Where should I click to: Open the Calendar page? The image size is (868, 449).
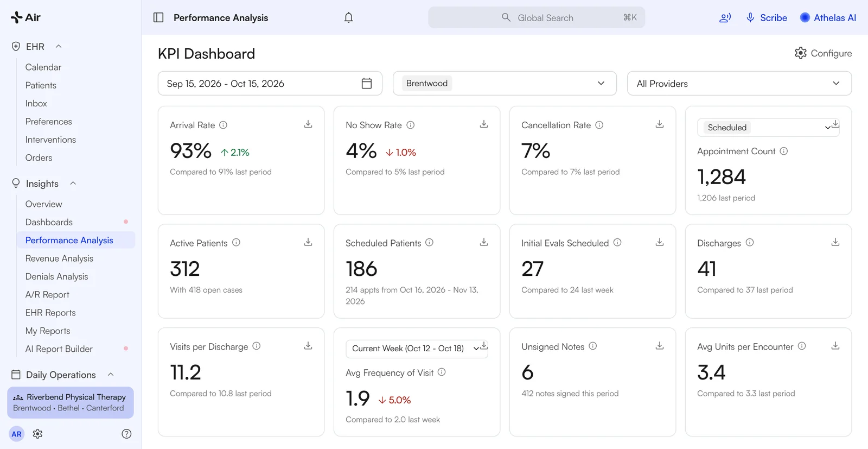point(43,67)
